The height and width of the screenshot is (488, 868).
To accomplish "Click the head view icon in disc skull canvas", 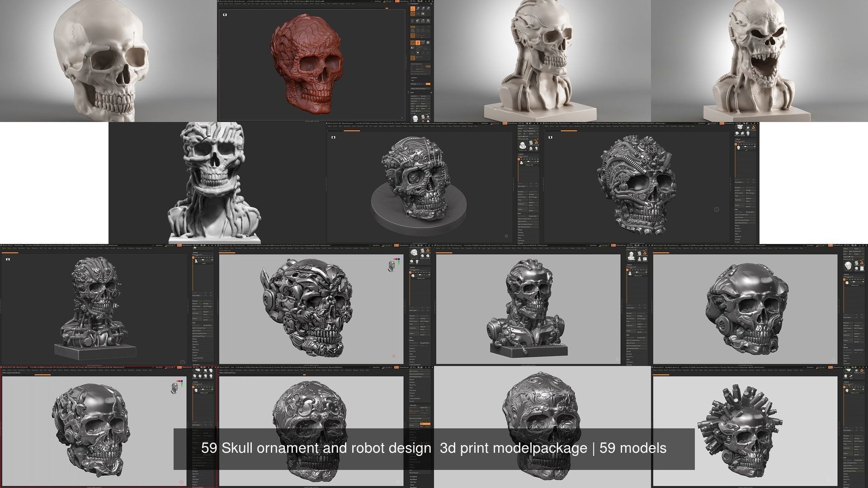I will pos(333,137).
